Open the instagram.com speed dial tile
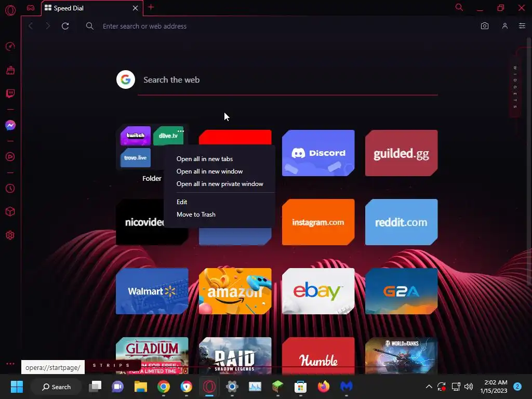The height and width of the screenshot is (399, 532). (x=318, y=222)
